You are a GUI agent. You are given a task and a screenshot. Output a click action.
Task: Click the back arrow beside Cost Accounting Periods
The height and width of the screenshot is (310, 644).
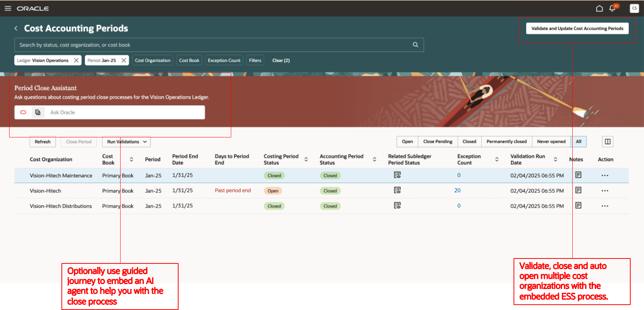tap(16, 28)
